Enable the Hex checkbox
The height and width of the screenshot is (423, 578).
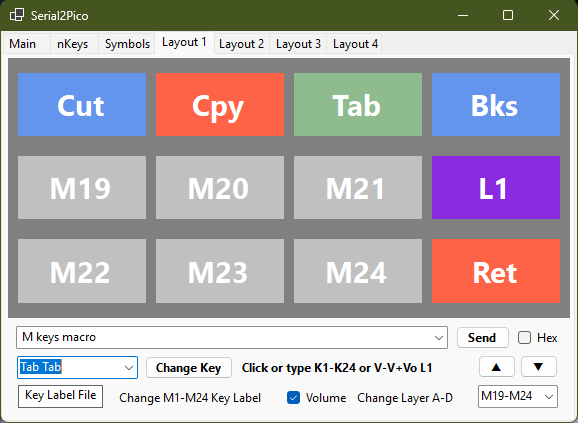[524, 338]
